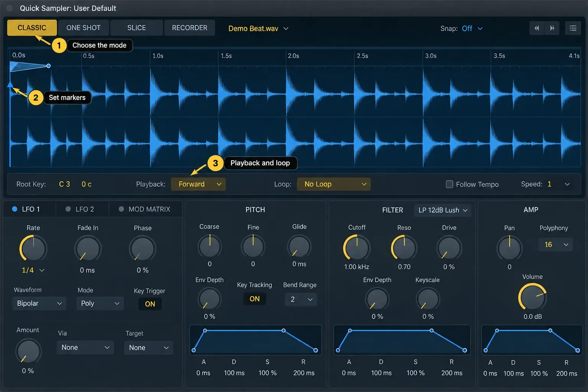588x392 pixels.
Task: Open the Loop No Loop dropdown
Action: (334, 184)
